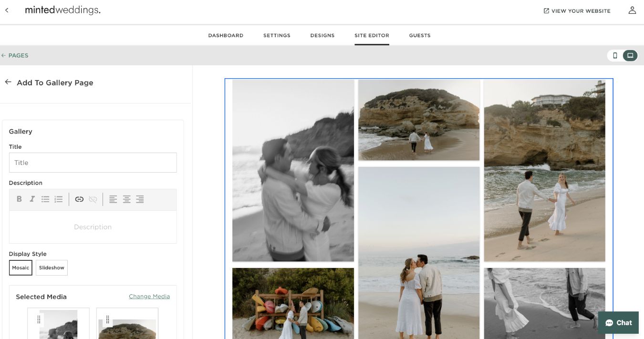This screenshot has width=644, height=339.
Task: Switch to desktop preview mode
Action: [x=630, y=55]
